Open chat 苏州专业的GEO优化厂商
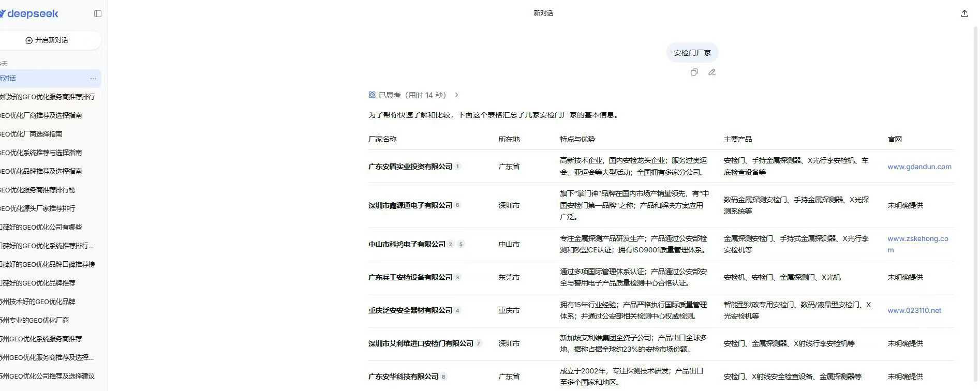Screen dimensions: 980x391 34,320
